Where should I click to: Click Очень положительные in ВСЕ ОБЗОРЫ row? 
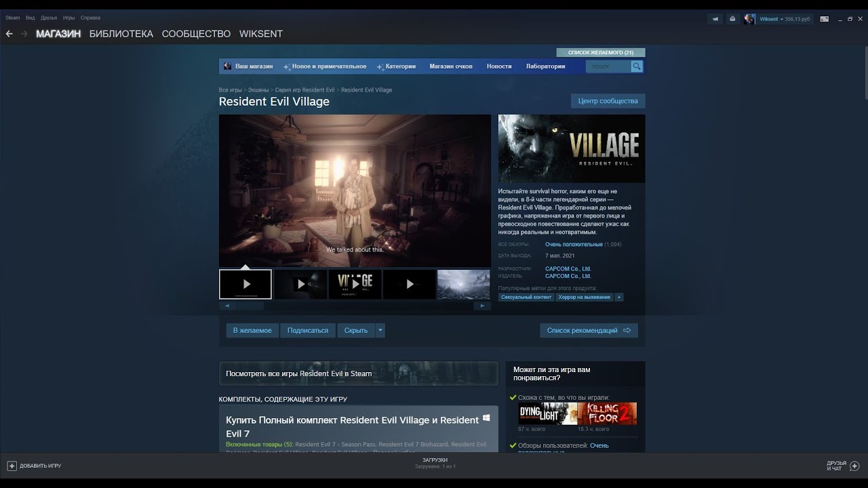pos(574,245)
